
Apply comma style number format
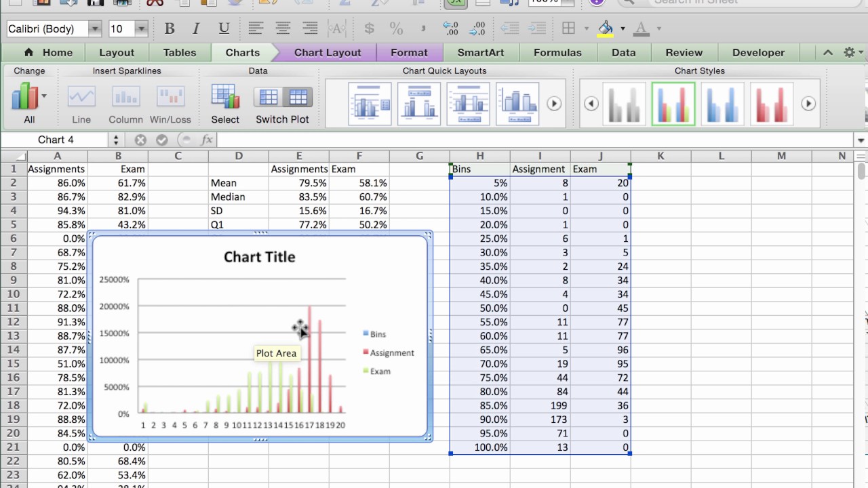point(423,28)
